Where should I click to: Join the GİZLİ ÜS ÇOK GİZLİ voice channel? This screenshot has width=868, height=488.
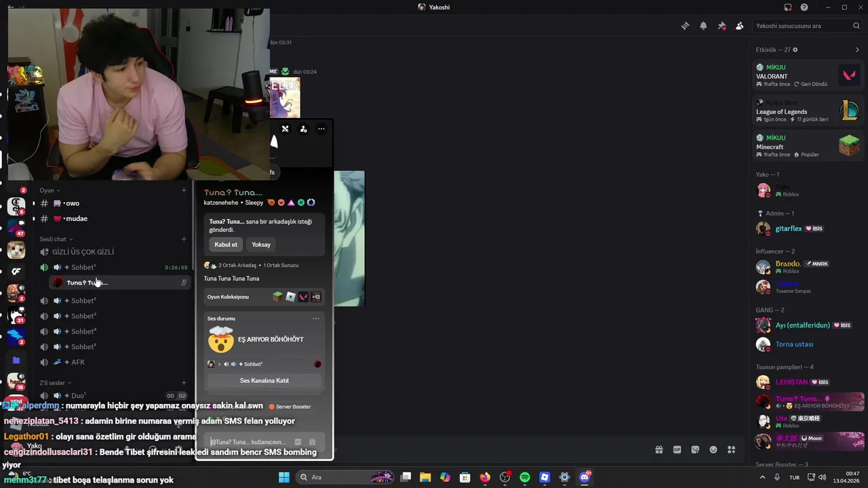[113, 252]
